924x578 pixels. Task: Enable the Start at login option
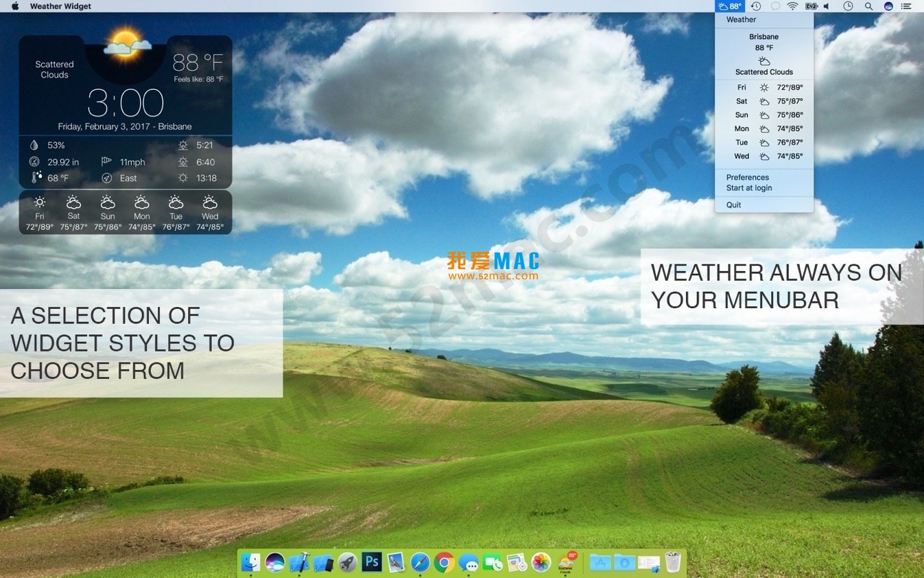pyautogui.click(x=748, y=187)
